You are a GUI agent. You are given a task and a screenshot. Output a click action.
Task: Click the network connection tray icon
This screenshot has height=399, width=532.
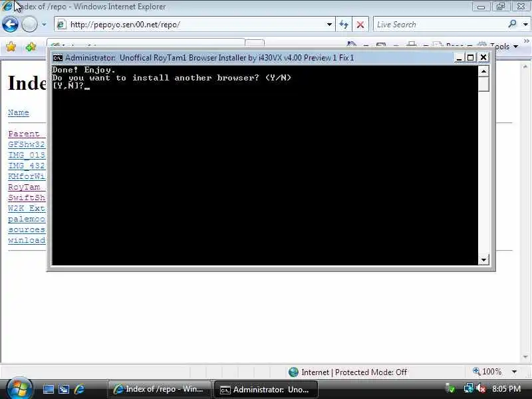tap(468, 388)
